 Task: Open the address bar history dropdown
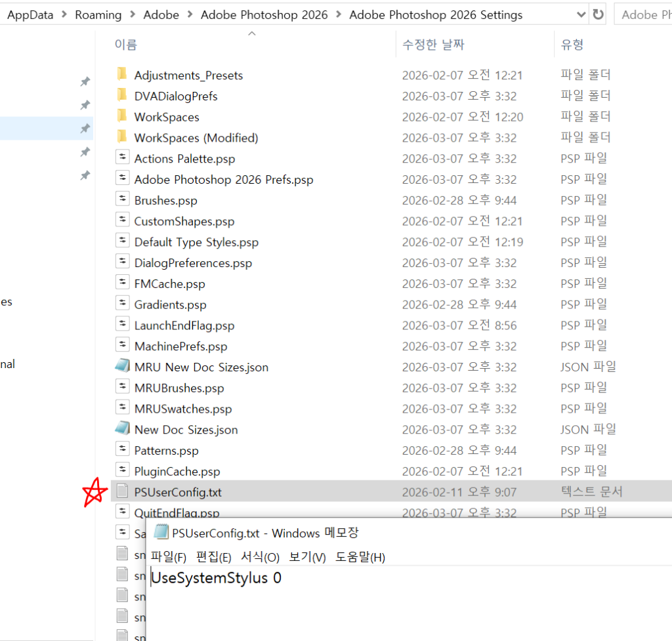coord(581,14)
